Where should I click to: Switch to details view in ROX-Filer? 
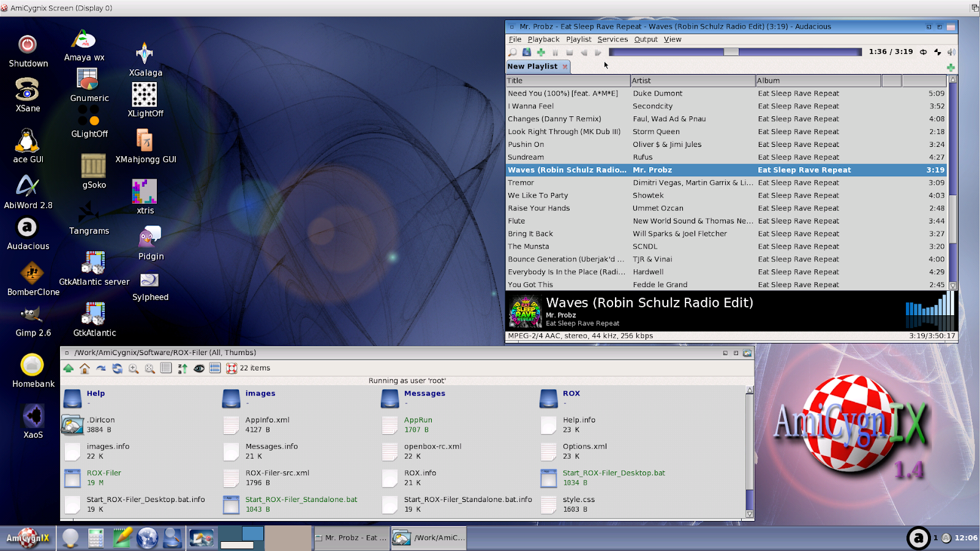click(166, 368)
